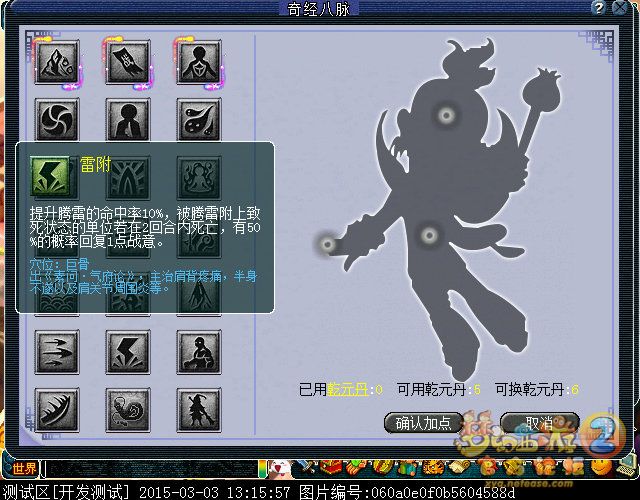The width and height of the screenshot is (640, 500).
Task: Click the 可换乾元丹:6 text
Action: point(537,390)
